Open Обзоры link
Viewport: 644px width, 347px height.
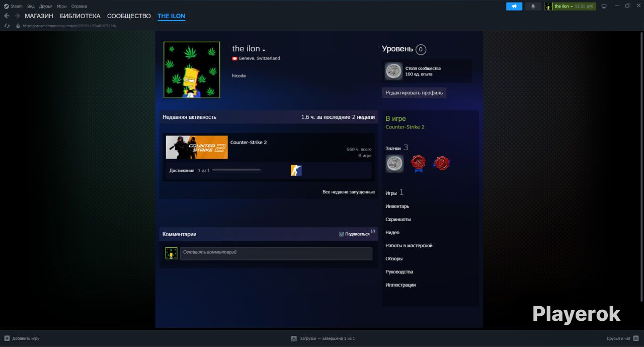(394, 259)
